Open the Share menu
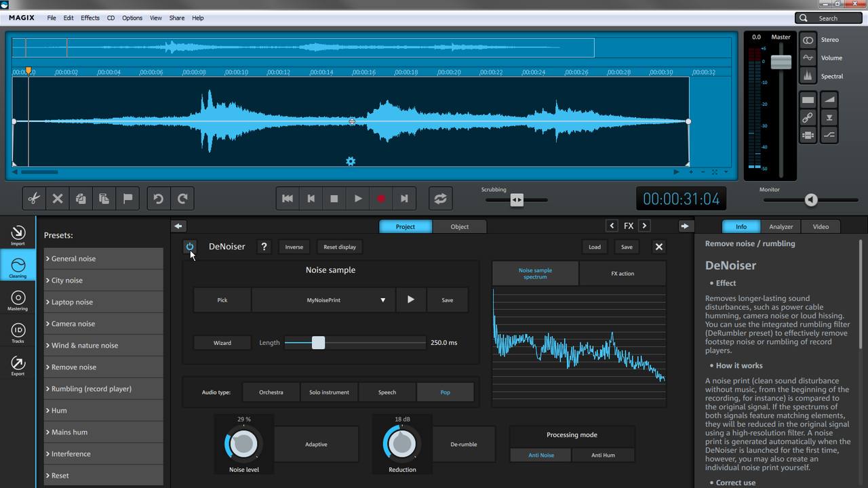The image size is (868, 488). point(177,18)
